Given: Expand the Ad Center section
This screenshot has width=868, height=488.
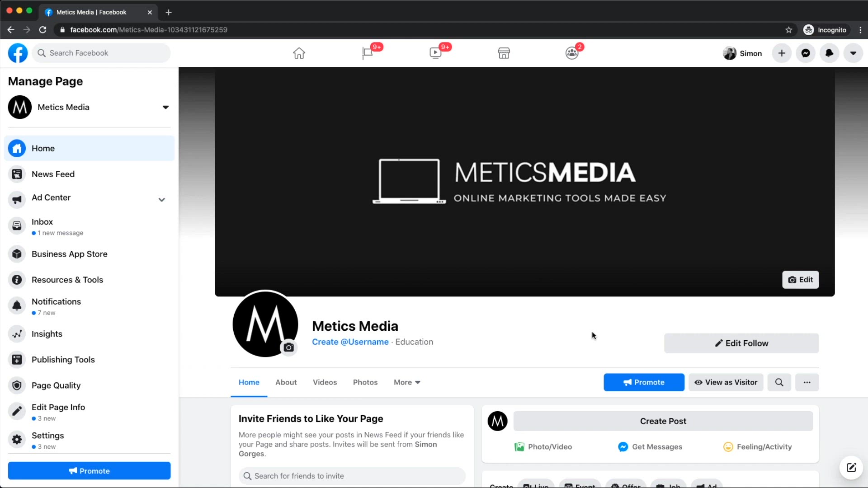Looking at the screenshot, I should [161, 199].
